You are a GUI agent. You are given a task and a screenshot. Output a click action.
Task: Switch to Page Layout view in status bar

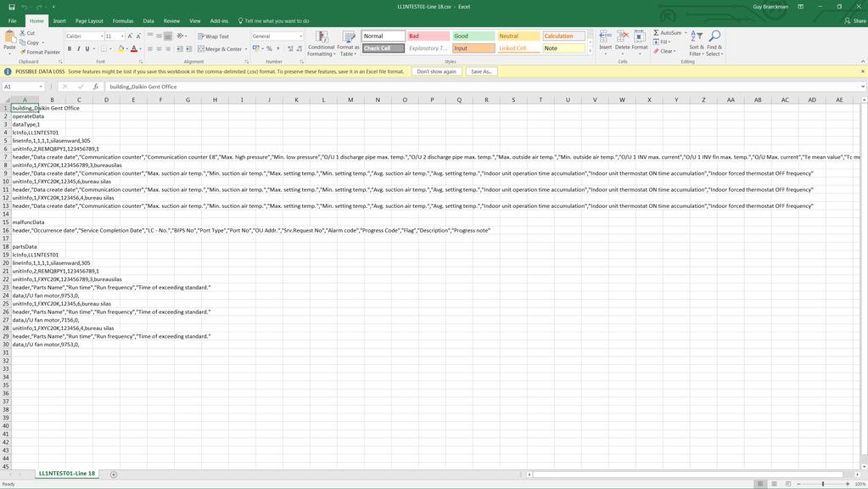coord(774,484)
